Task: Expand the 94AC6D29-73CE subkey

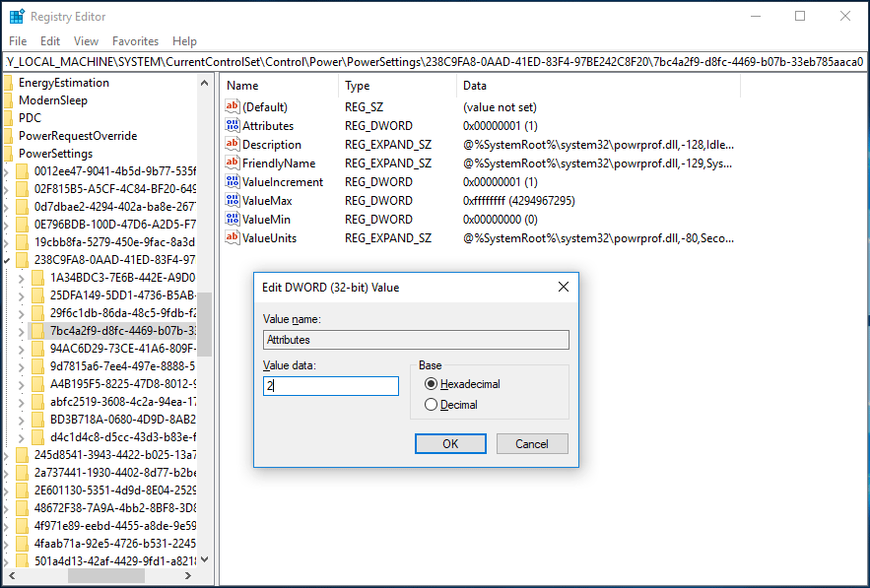Action: pyautogui.click(x=21, y=349)
